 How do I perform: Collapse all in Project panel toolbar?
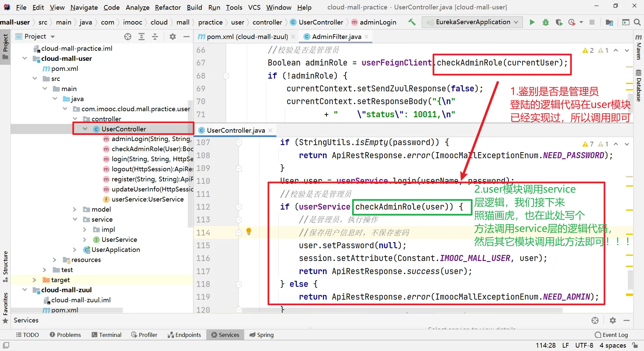pyautogui.click(x=155, y=37)
